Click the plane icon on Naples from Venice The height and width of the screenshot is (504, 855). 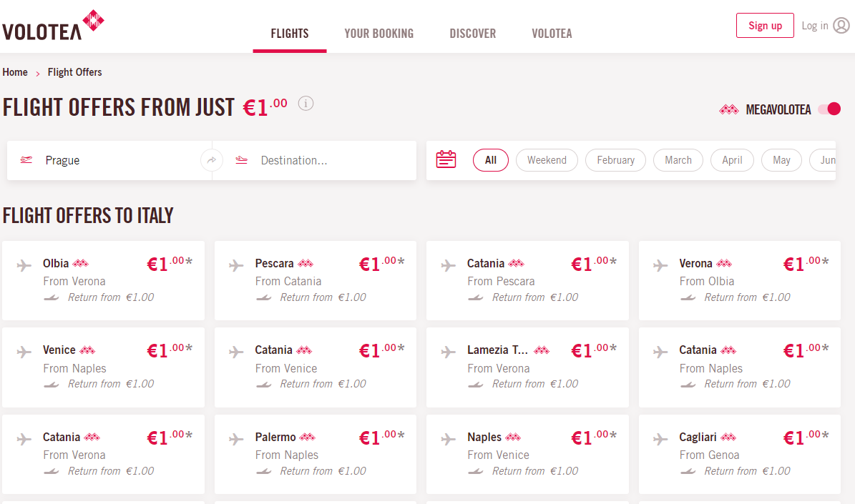coord(448,439)
